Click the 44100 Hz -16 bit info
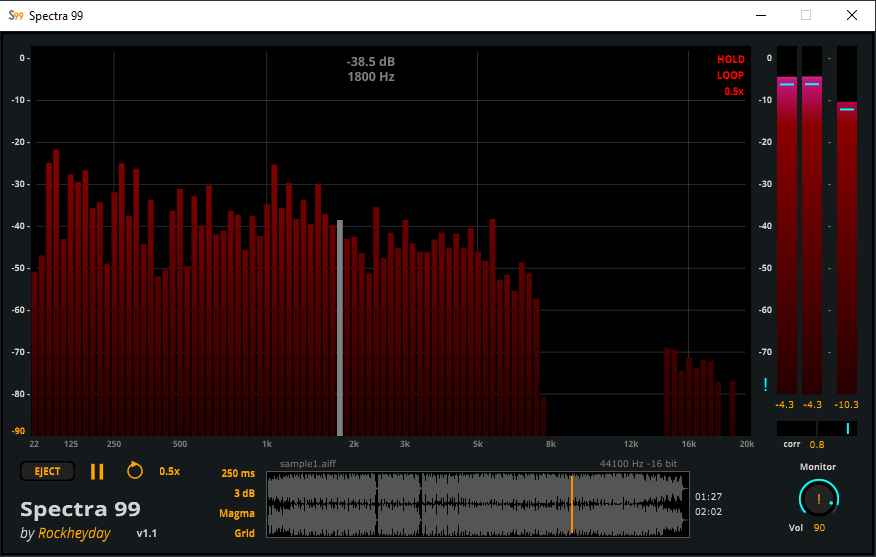The image size is (876, 557). click(638, 464)
